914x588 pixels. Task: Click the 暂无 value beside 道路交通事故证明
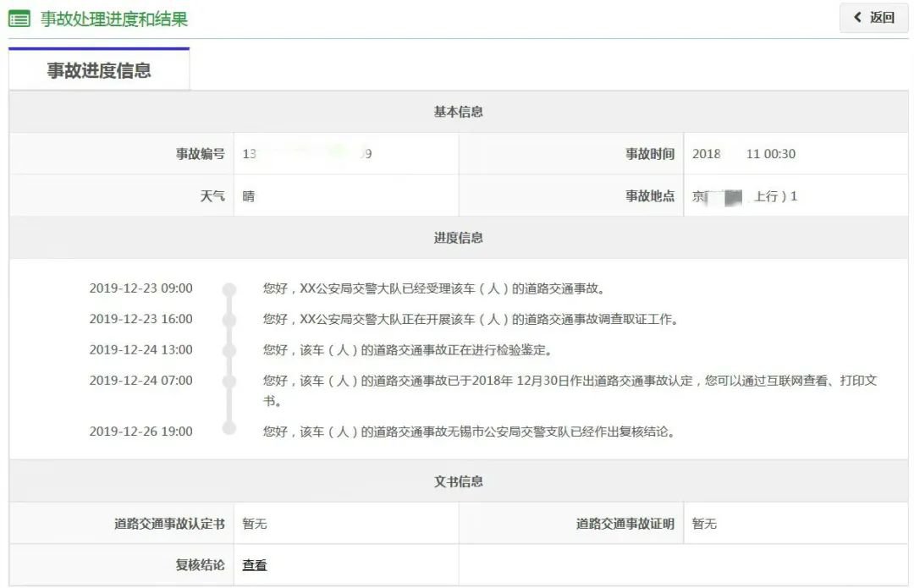click(x=704, y=524)
